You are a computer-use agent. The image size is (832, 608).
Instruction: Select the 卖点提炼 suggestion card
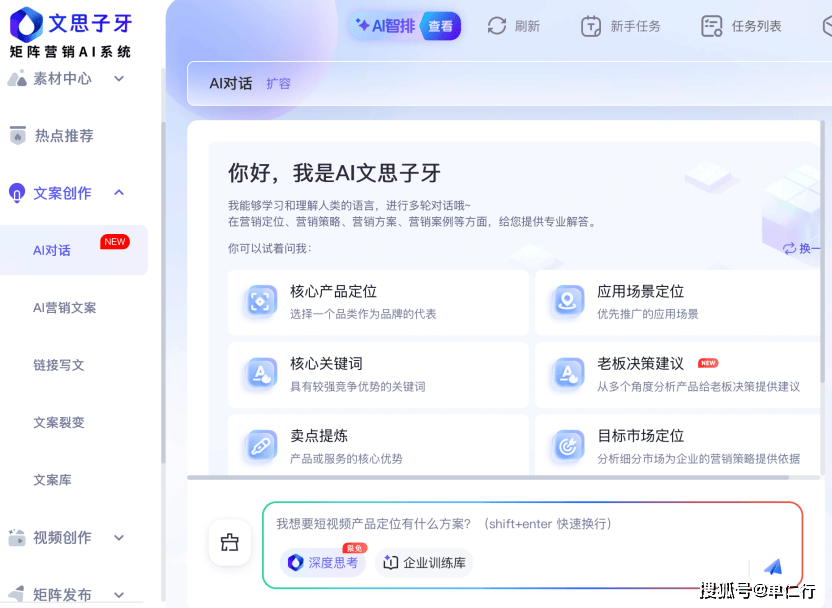[377, 446]
